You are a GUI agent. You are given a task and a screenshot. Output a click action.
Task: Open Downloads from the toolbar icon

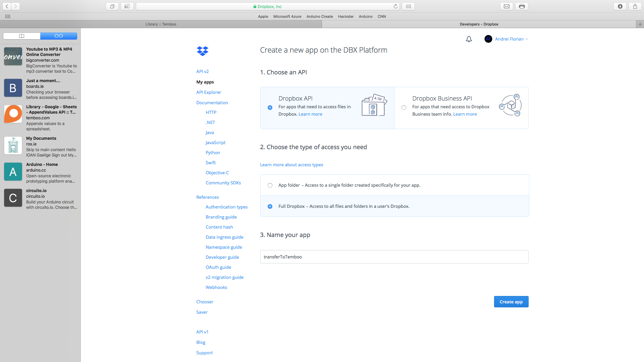(620, 6)
